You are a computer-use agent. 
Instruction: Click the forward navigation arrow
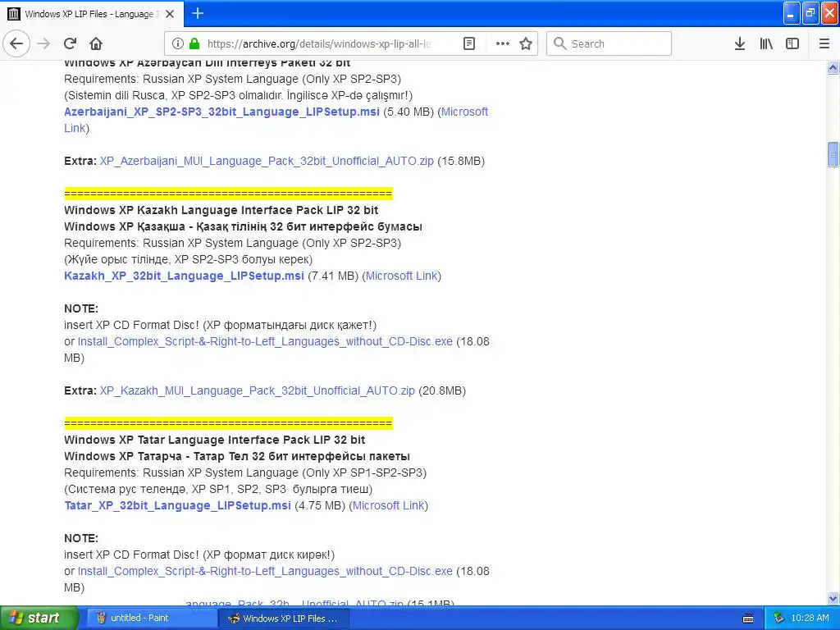click(44, 43)
